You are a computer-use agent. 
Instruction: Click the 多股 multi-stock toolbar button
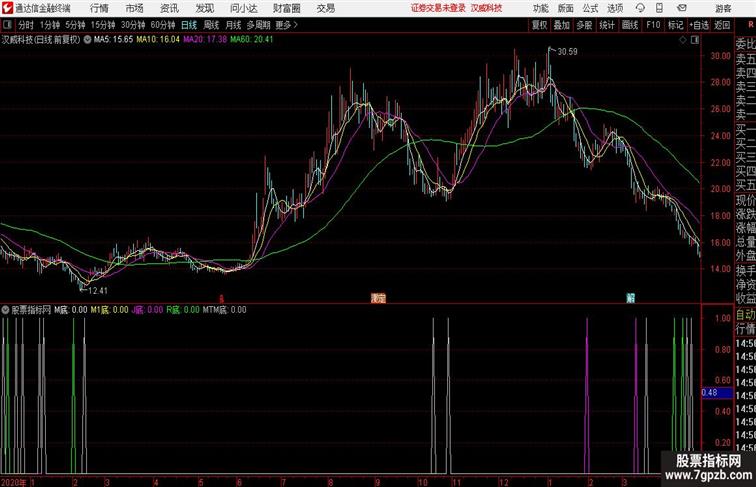(x=584, y=25)
